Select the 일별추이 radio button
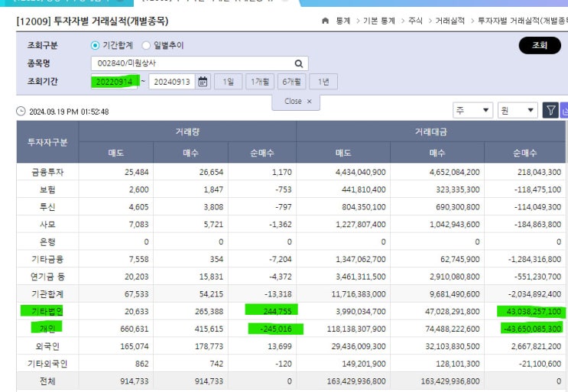Image resolution: width=568 pixels, height=392 pixels. tap(146, 45)
